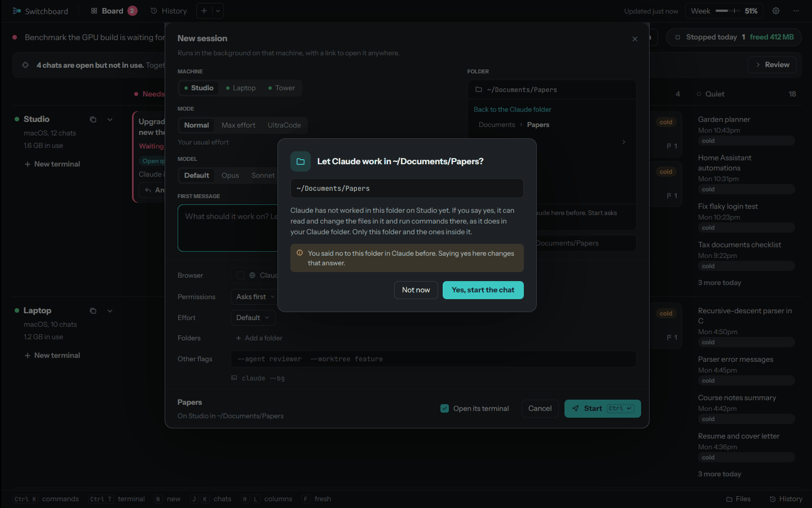Select the Tower machine option
Screen dimensions: 812x508
pyautogui.click(x=281, y=88)
